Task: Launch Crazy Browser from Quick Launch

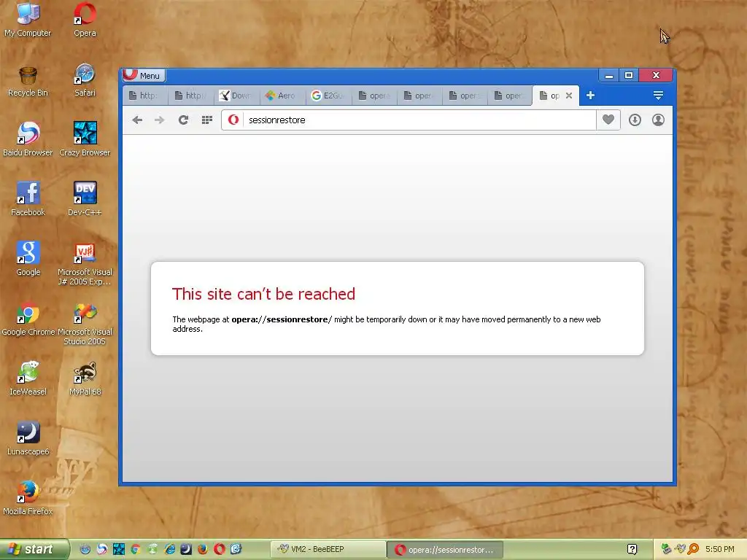Action: [x=119, y=549]
